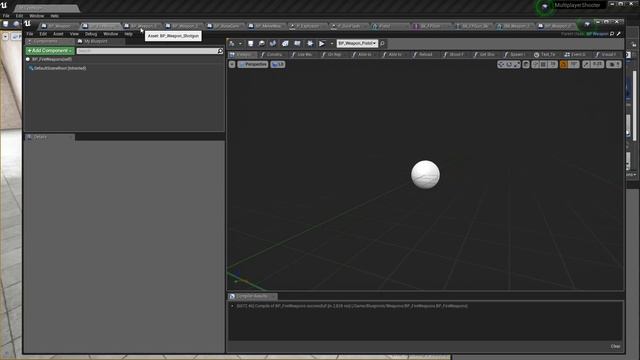640x360 pixels.
Task: Switch to the Construction Script tab
Action: pyautogui.click(x=273, y=54)
